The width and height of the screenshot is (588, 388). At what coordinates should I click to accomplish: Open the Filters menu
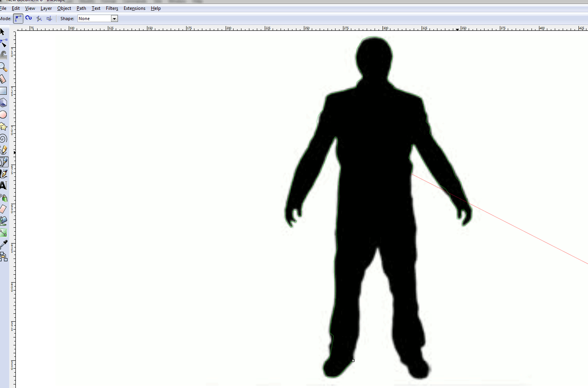[x=112, y=8]
